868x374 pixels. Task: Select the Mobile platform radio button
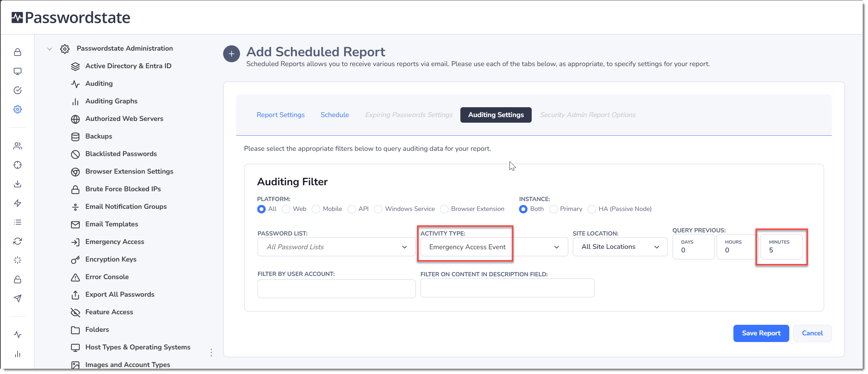(316, 209)
